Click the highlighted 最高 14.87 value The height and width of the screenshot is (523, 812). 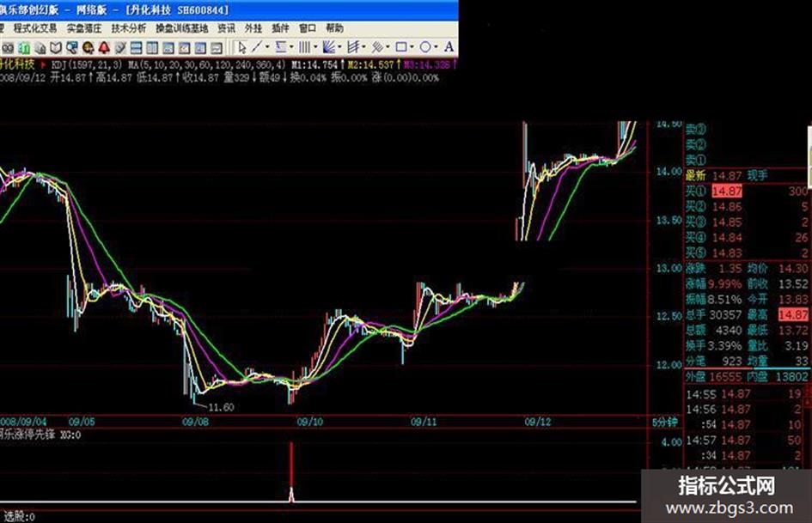point(793,314)
